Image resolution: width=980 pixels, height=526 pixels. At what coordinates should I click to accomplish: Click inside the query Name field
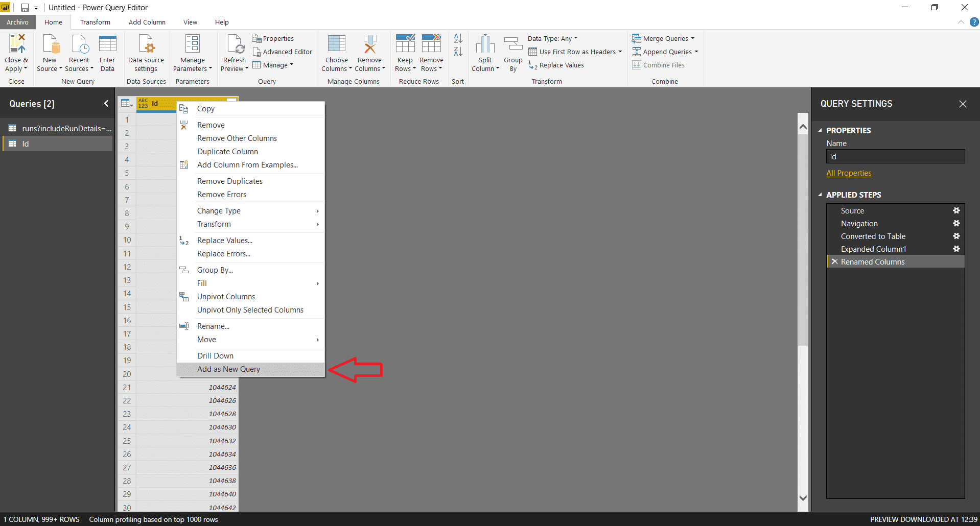(895, 156)
